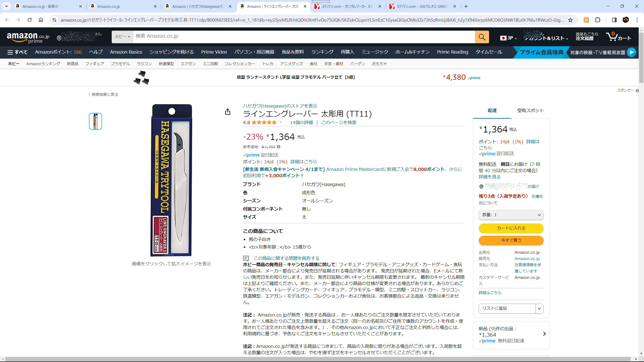
Task: Click the report problem speech icon
Action: (246, 258)
